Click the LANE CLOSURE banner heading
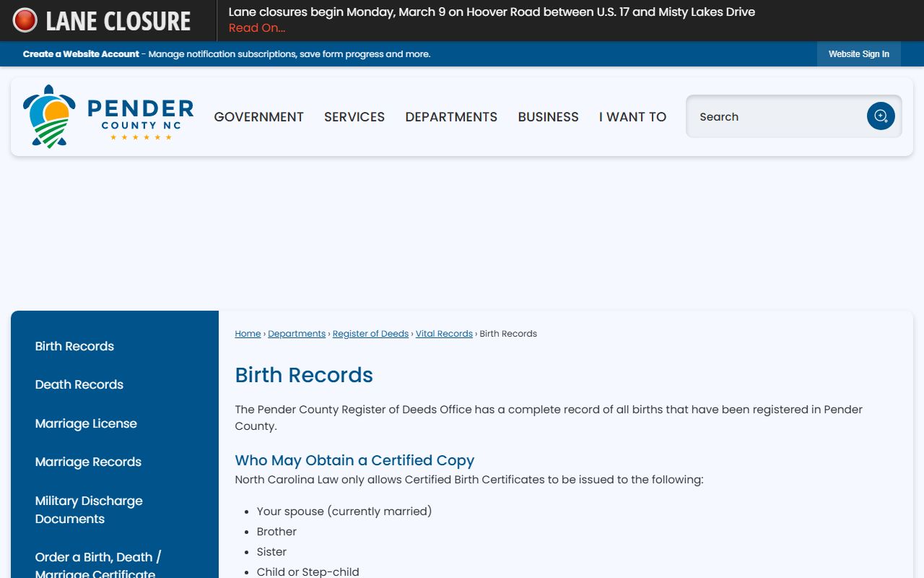This screenshot has width=924, height=578. tap(118, 21)
